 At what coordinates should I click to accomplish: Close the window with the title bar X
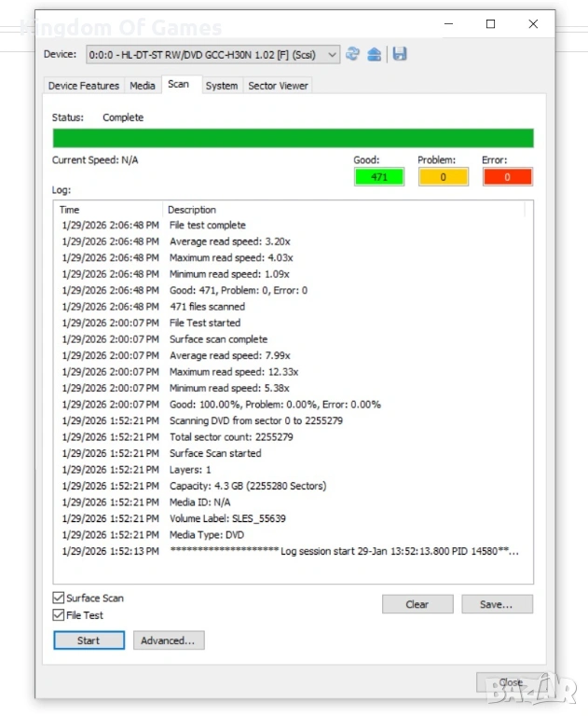533,25
